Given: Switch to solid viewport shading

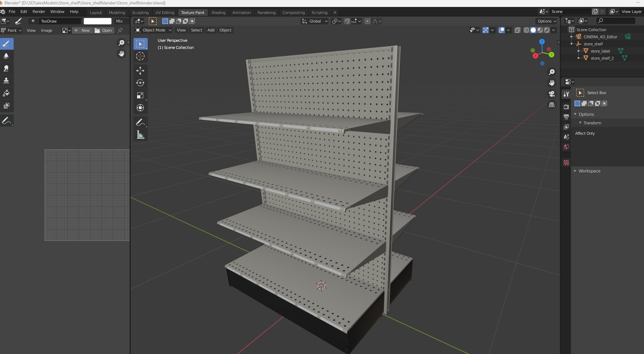Looking at the screenshot, I should 533,30.
